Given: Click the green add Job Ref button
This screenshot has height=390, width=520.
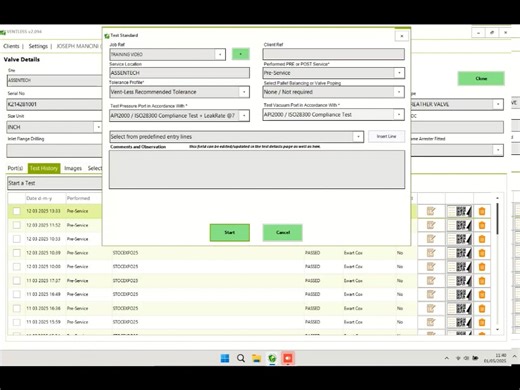Looking at the screenshot, I should coord(241,54).
